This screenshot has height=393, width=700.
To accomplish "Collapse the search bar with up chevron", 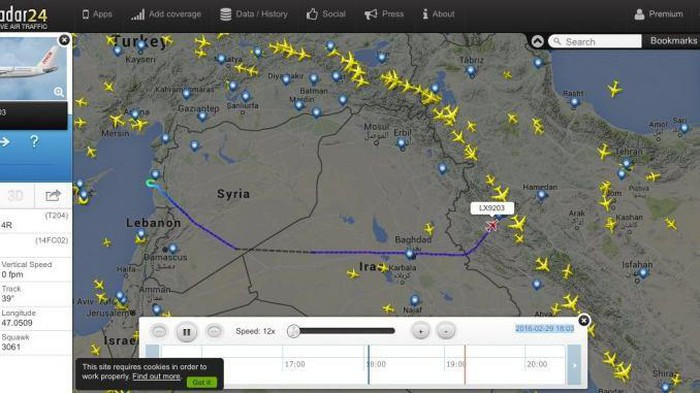I will coord(538,42).
